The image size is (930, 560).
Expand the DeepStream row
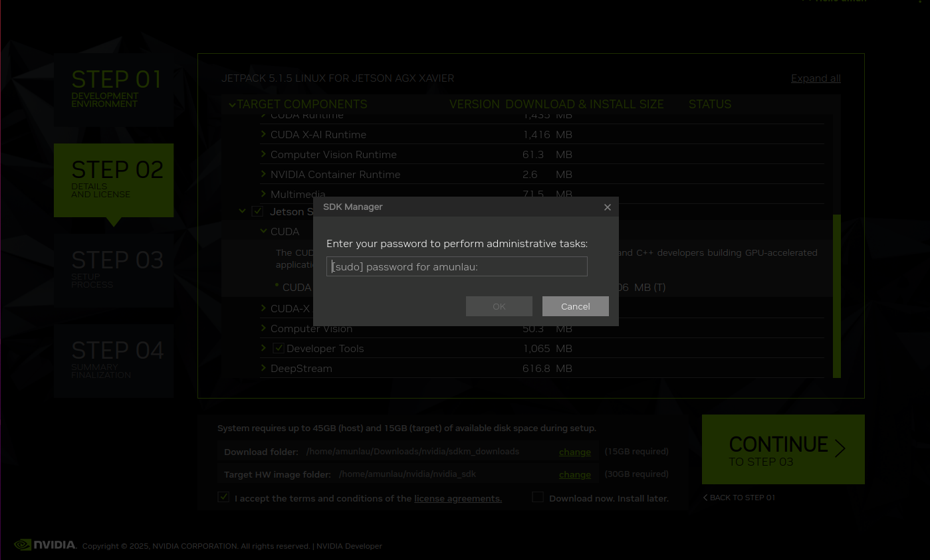pos(264,368)
